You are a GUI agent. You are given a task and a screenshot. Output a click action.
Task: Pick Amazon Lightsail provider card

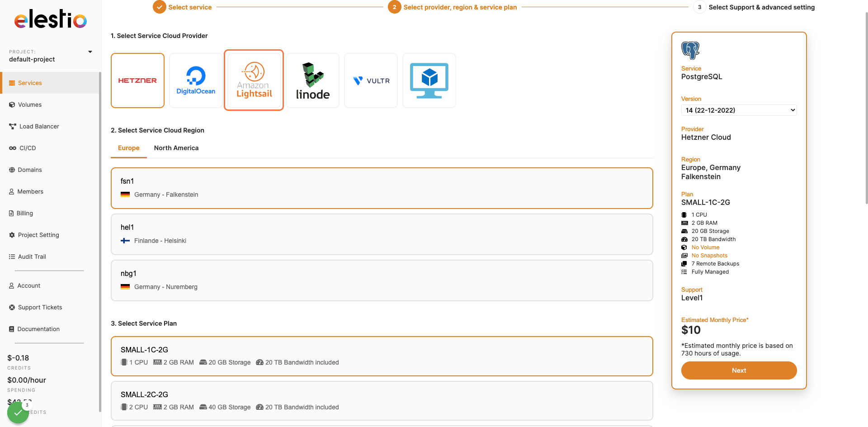click(x=254, y=81)
